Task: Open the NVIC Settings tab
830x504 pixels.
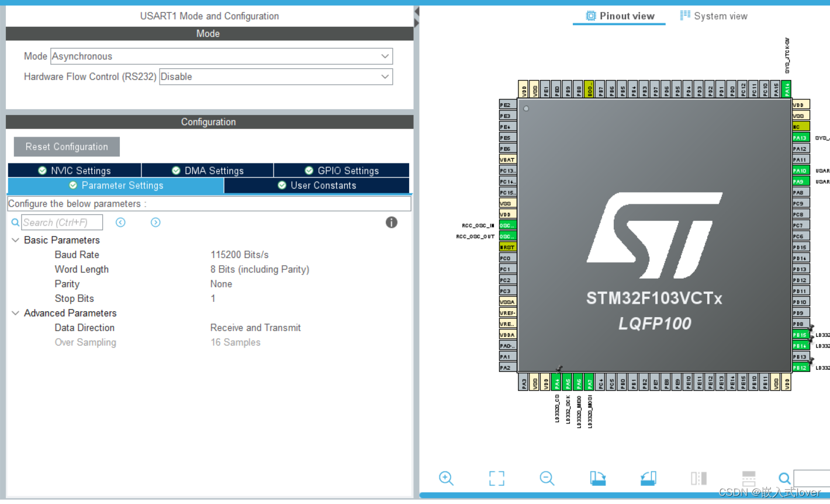Action: coord(74,171)
